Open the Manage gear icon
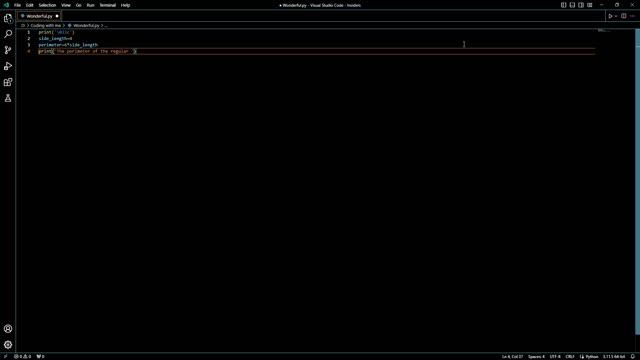 (x=8, y=344)
